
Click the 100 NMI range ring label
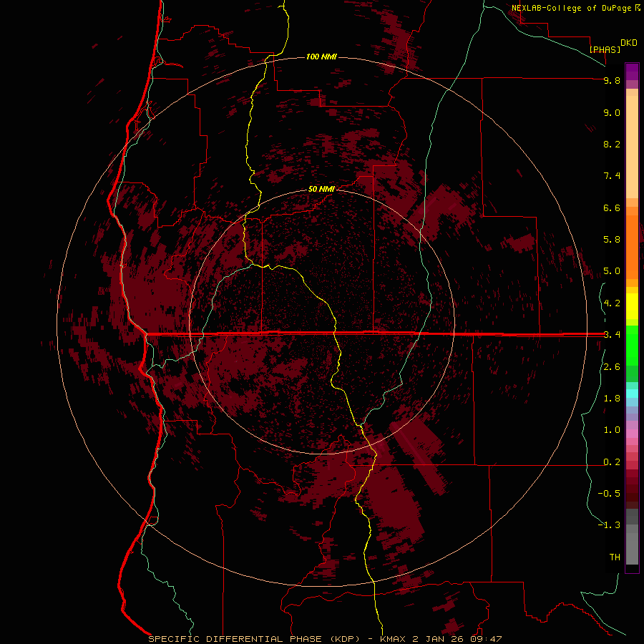[321, 57]
